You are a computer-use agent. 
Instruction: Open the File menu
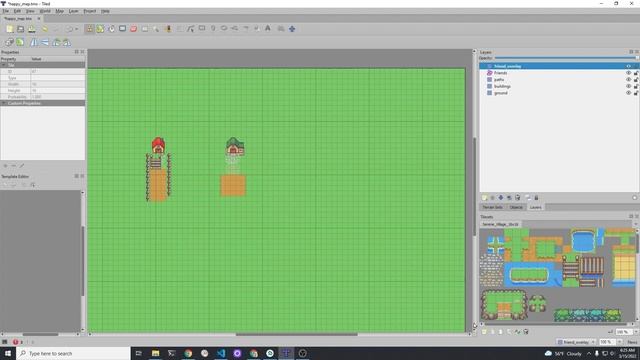coord(5,11)
